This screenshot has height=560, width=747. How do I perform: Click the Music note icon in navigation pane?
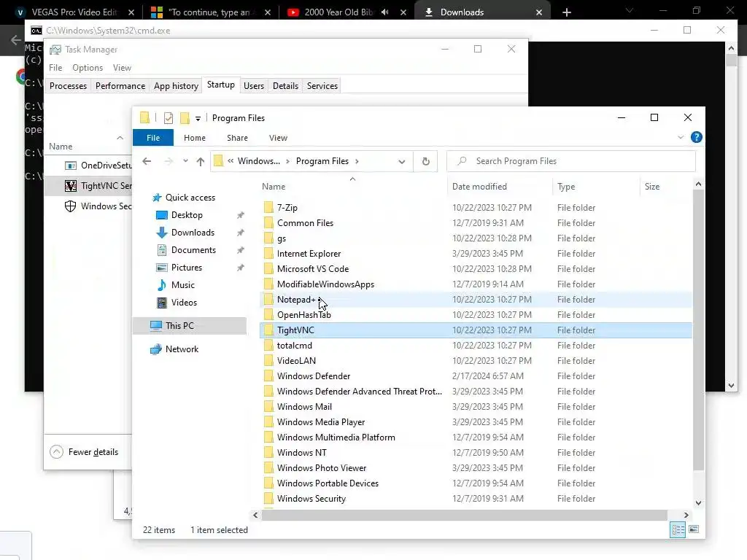162,285
